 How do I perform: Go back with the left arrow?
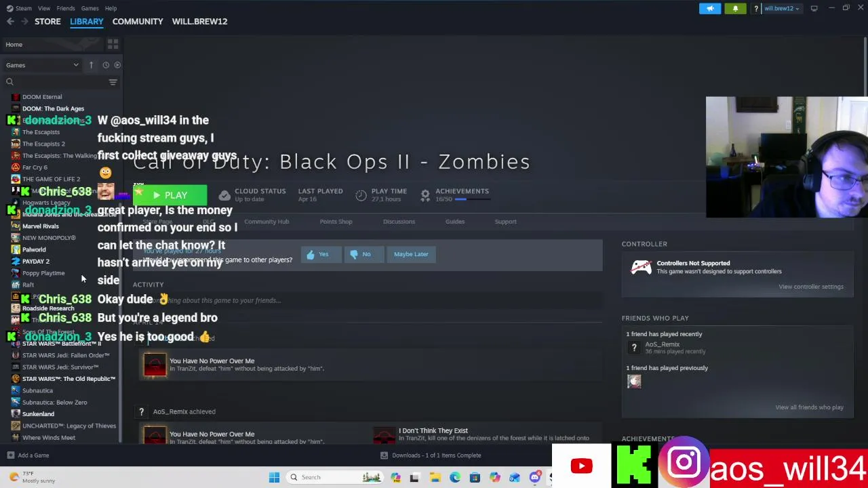tap(10, 21)
